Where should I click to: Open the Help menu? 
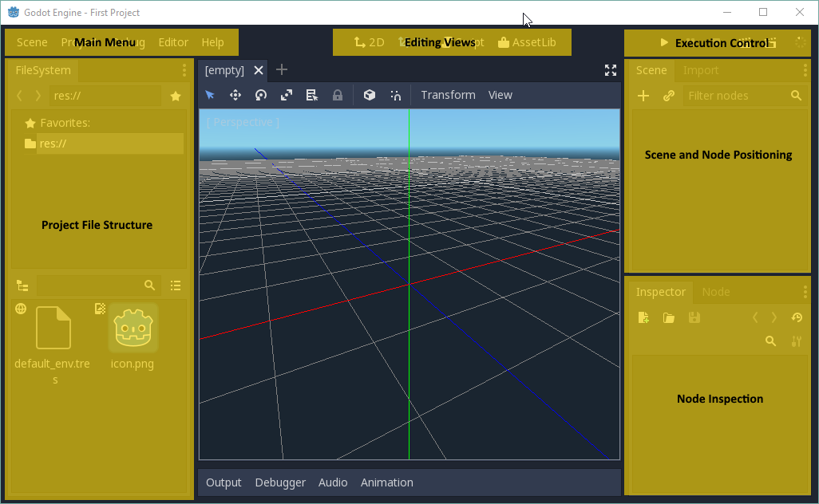(212, 42)
